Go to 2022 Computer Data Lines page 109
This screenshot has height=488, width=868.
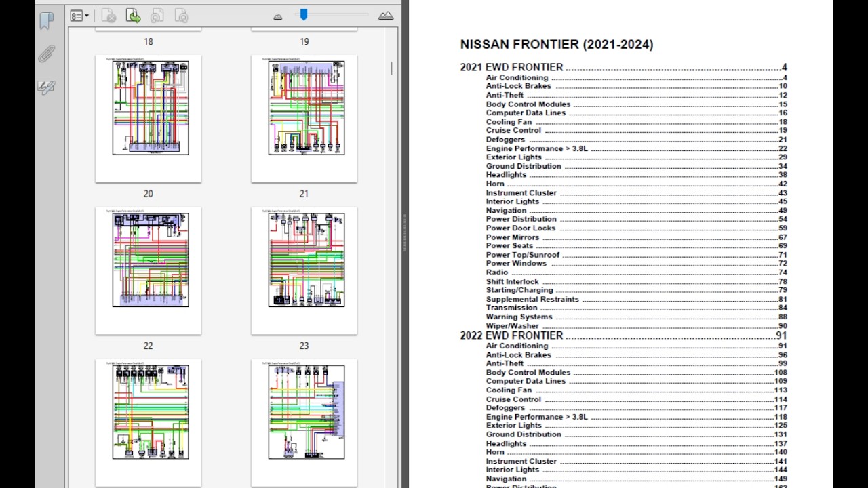click(636, 382)
